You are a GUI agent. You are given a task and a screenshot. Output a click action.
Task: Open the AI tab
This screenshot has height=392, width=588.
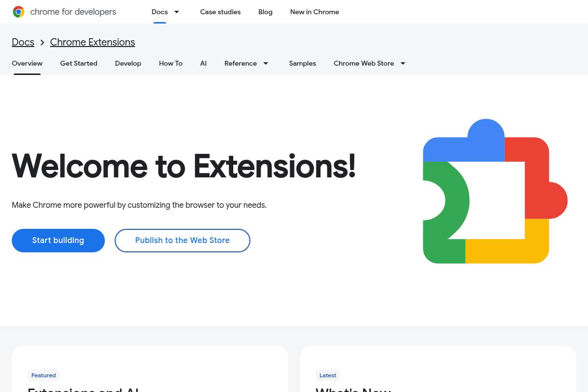pyautogui.click(x=203, y=63)
